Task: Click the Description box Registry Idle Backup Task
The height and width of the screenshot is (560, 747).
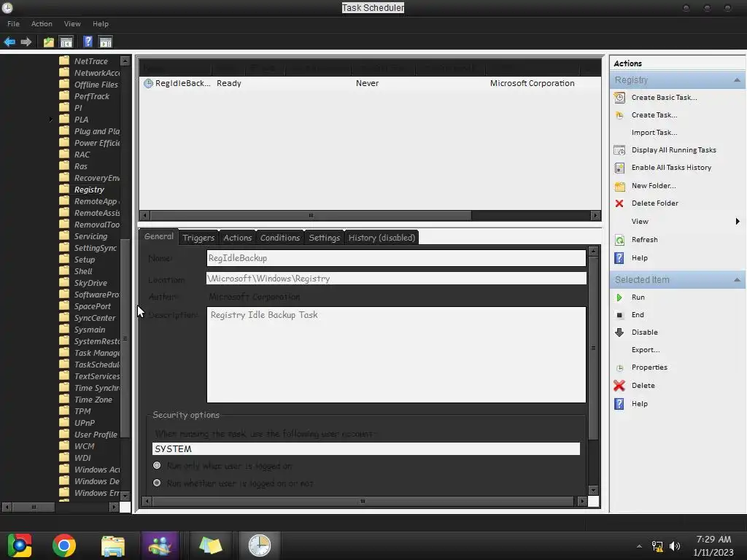Action: click(x=396, y=355)
